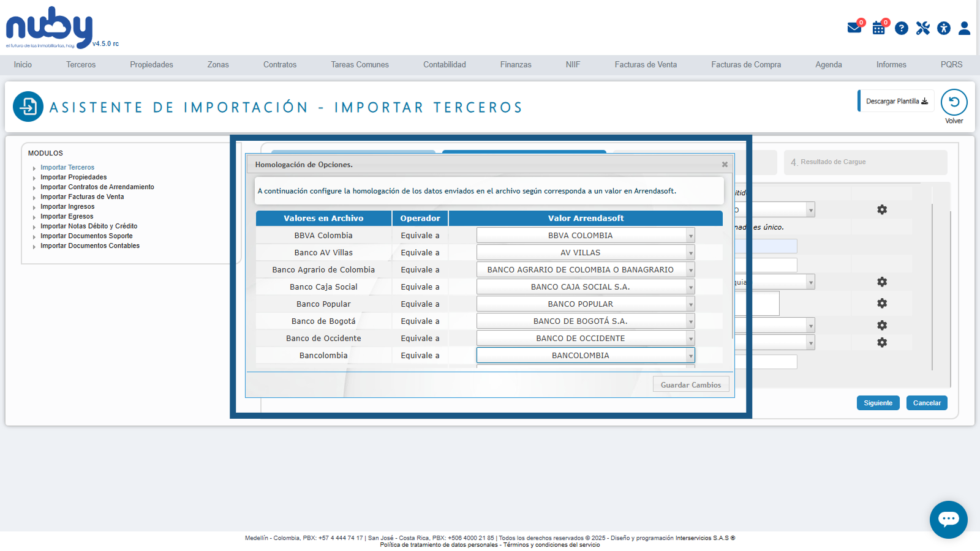Select Importar Notas Débito y Crédito module
The height and width of the screenshot is (551, 980).
pyautogui.click(x=89, y=226)
